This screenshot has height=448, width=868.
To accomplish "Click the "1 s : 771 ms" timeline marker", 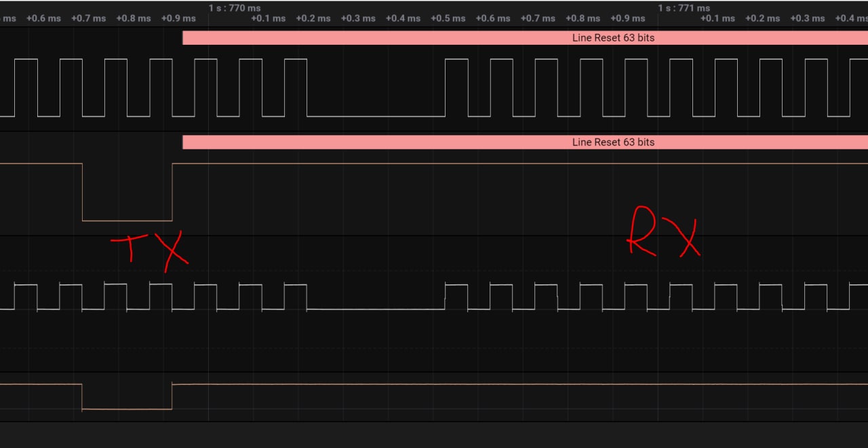I will coord(684,8).
